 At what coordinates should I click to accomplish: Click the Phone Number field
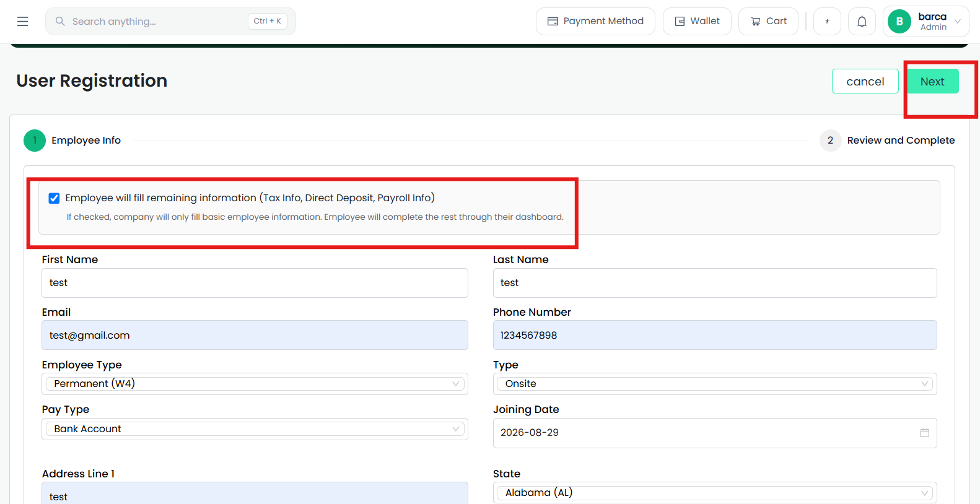[715, 335]
